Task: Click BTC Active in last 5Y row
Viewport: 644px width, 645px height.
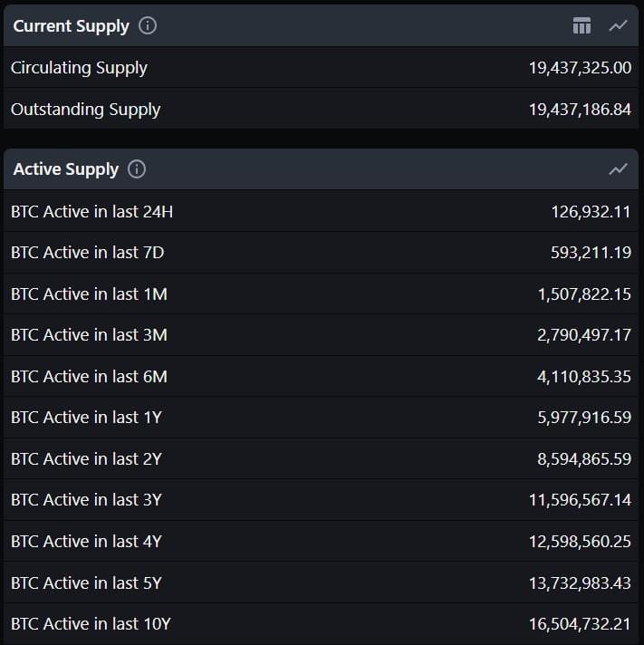Action: click(x=321, y=582)
